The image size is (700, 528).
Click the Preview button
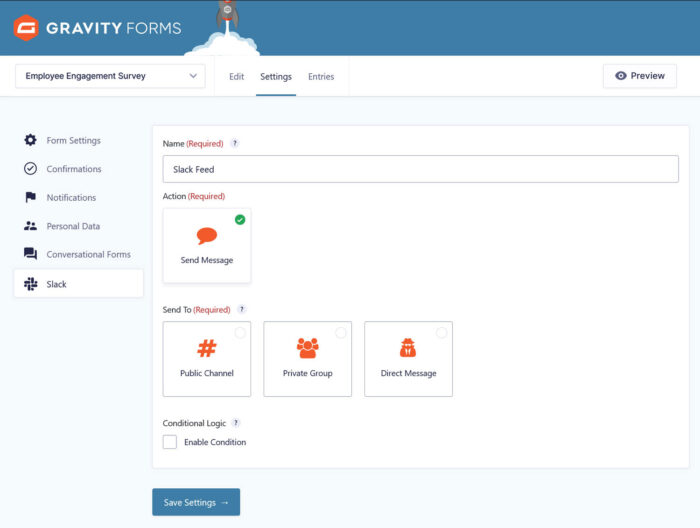pos(640,76)
